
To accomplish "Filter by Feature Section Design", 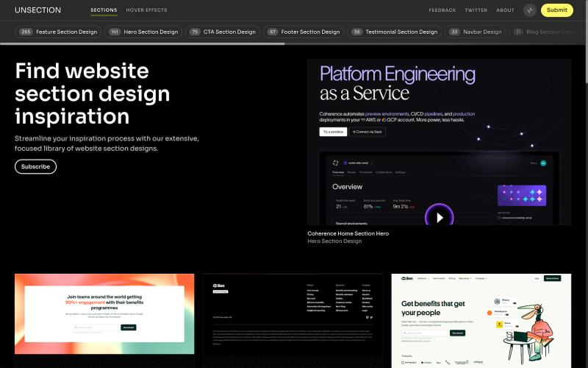I will coord(58,32).
